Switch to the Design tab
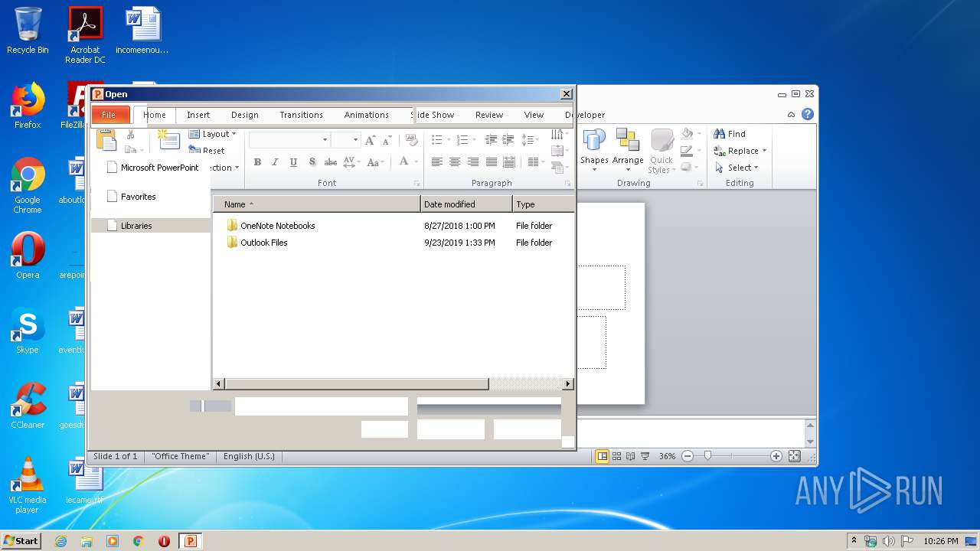The width and height of the screenshot is (980, 551). click(x=245, y=115)
